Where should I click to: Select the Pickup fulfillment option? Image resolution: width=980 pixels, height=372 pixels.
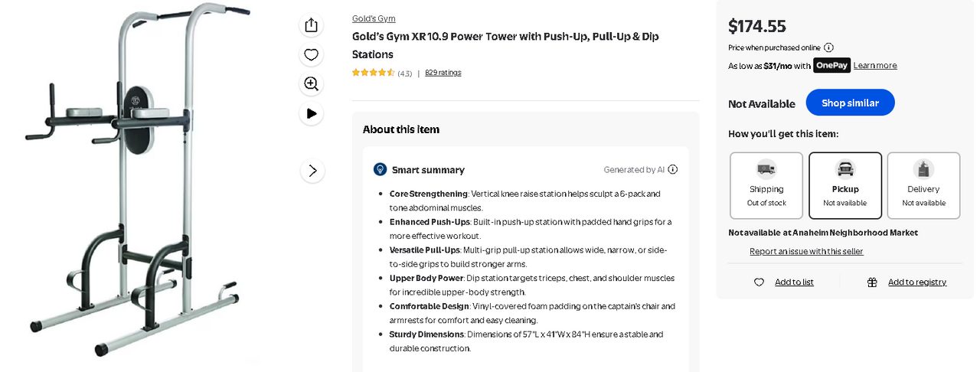point(845,185)
